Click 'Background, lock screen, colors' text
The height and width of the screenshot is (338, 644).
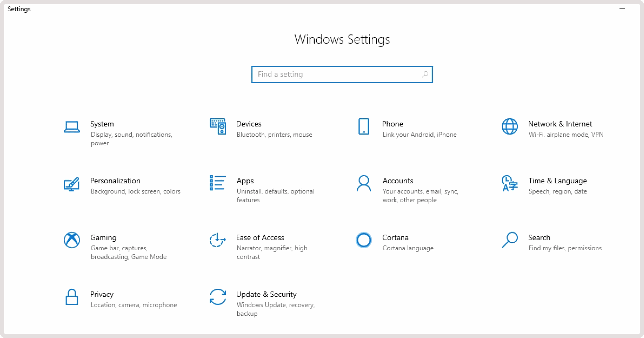[135, 191]
